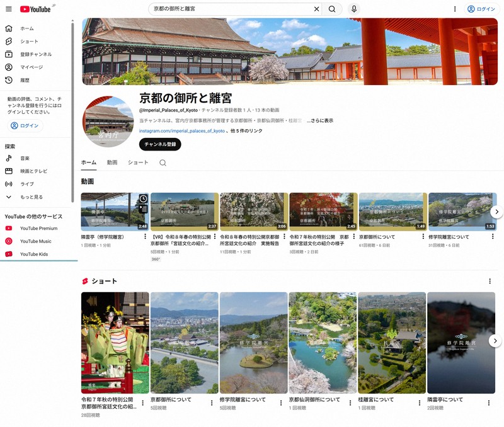Image resolution: width=504 pixels, height=427 pixels.
Task: Click the watch later clock on first video
Action: [x=143, y=199]
